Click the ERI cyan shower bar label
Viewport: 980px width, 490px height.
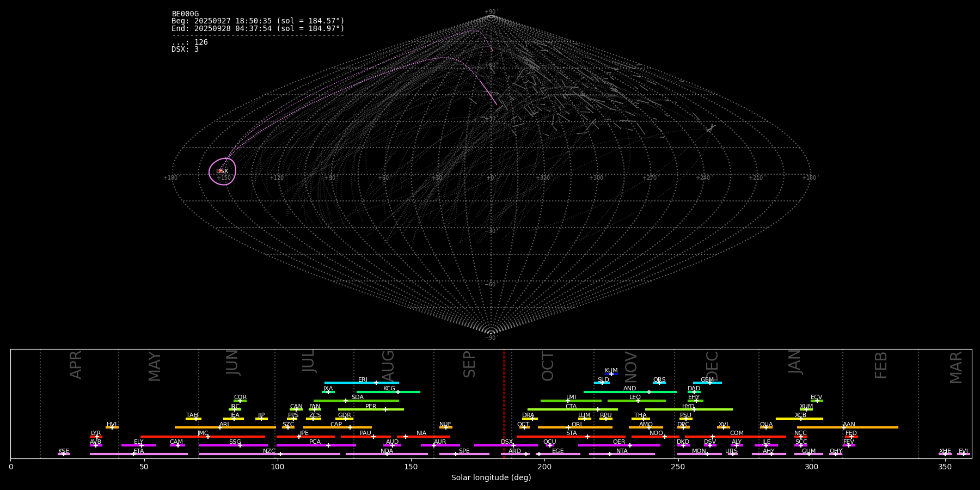pyautogui.click(x=363, y=380)
